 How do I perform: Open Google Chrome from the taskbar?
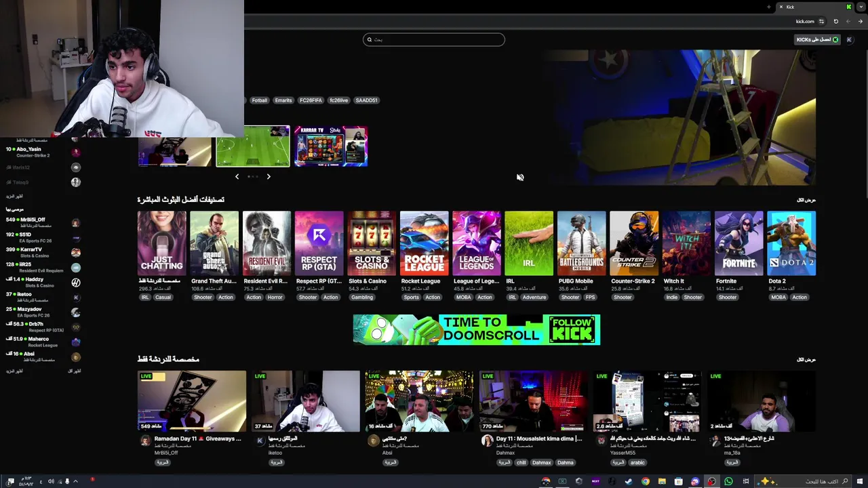[x=645, y=481]
